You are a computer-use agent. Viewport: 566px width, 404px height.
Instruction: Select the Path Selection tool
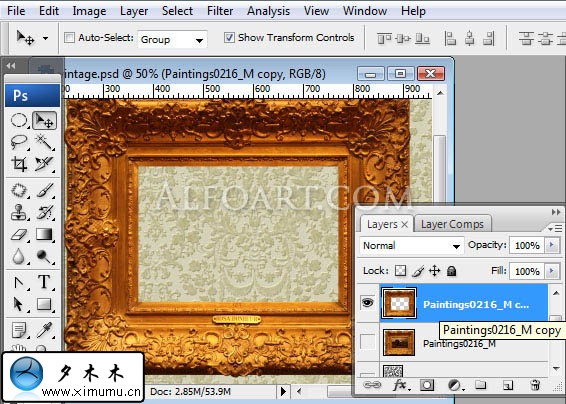pyautogui.click(x=19, y=304)
